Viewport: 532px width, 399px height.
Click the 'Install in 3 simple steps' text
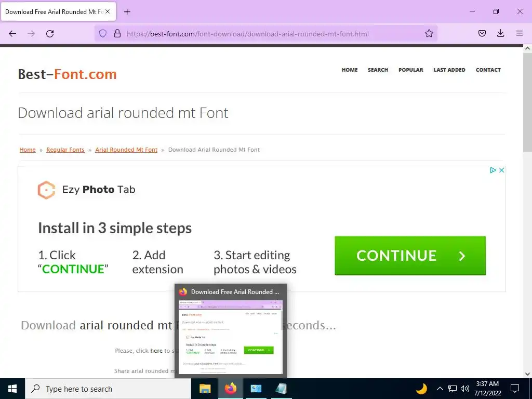click(x=115, y=228)
